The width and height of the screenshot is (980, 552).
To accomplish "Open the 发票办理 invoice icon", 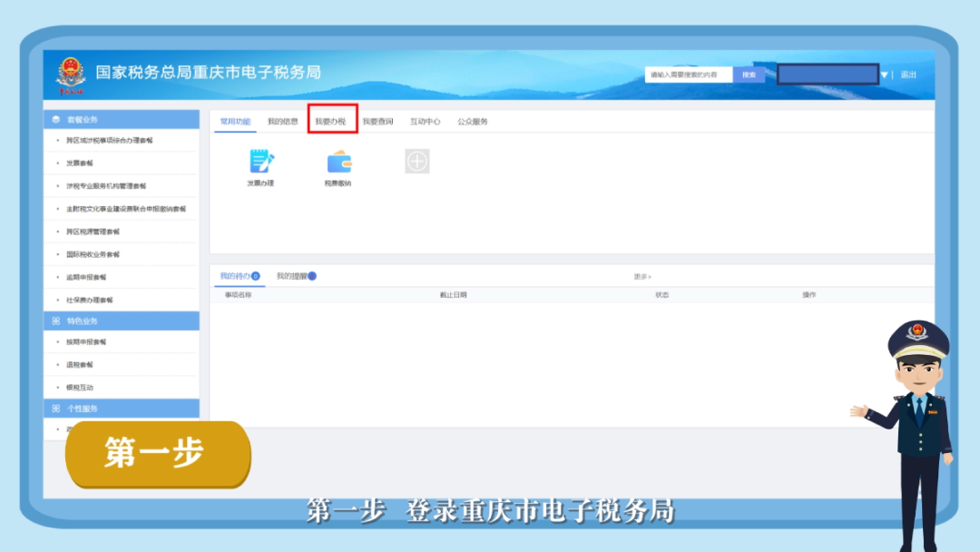I will [x=261, y=162].
